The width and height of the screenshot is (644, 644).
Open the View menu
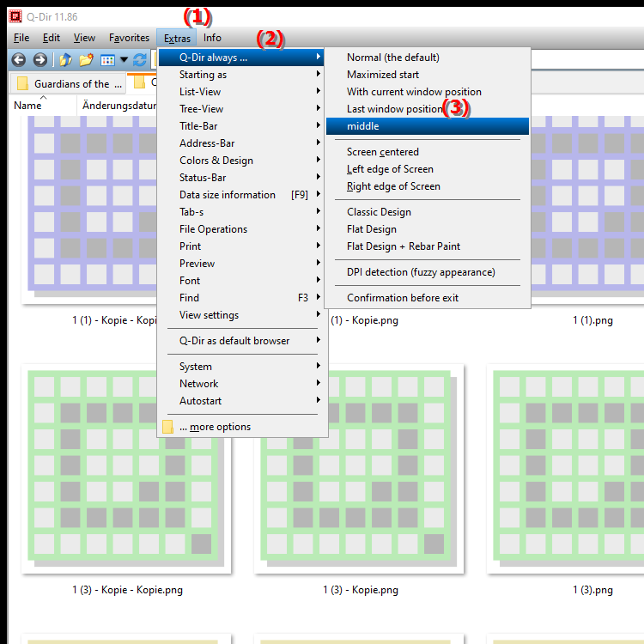coord(84,38)
